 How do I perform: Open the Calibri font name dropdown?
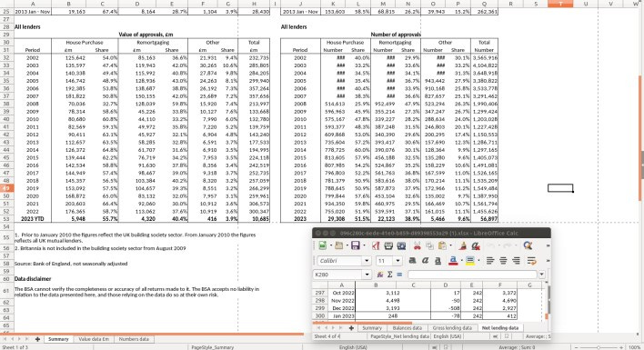tap(367, 261)
